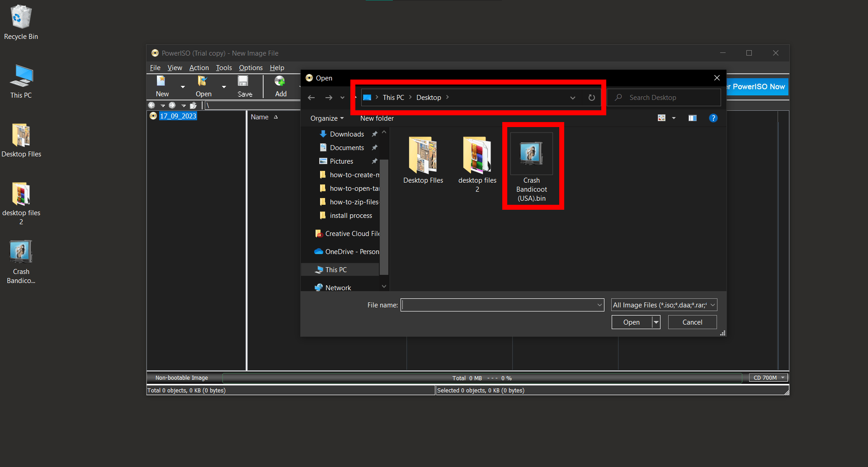Viewport: 868px width, 467px height.
Task: Refresh the Desktop folder with the refresh icon
Action: [x=591, y=97]
